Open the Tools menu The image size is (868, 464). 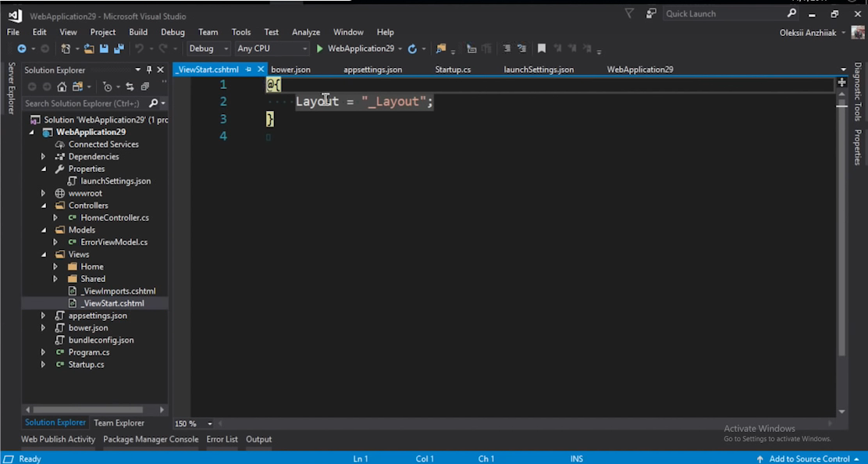pos(240,32)
